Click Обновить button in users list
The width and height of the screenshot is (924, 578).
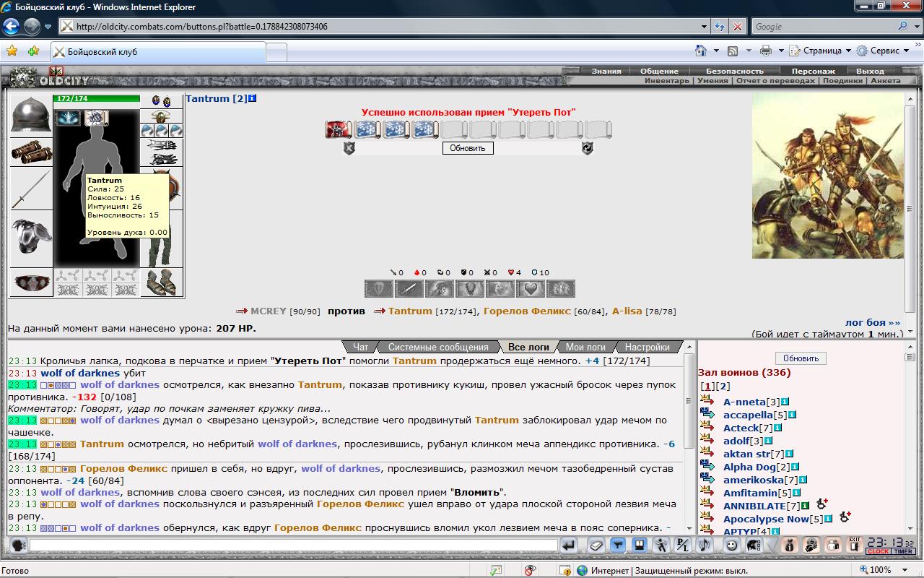[801, 358]
